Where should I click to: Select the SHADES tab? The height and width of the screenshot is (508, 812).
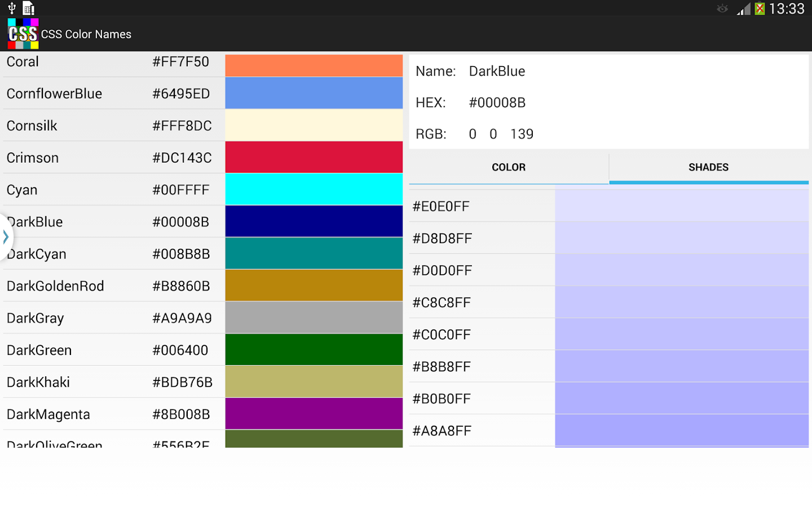[x=708, y=168]
